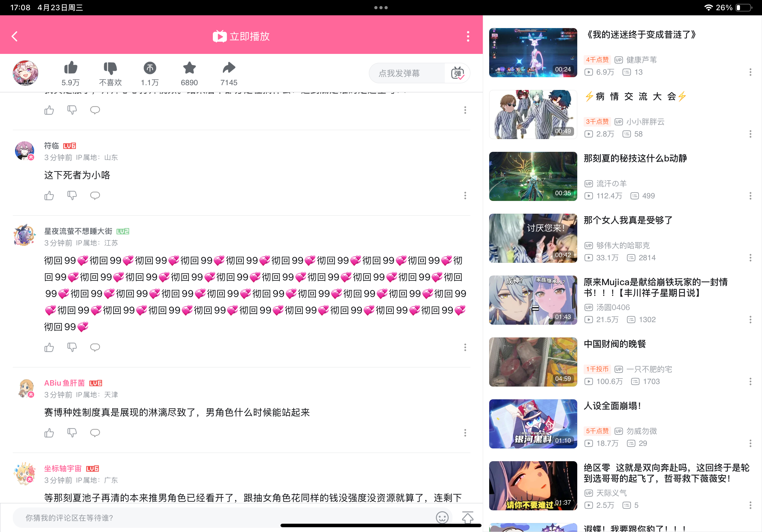The height and width of the screenshot is (532, 762).
Task: Open more options for ABiu鱼肝菌's comment
Action: [465, 433]
